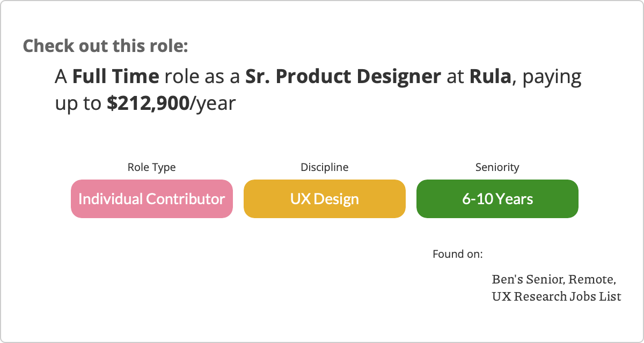
Task: Open the UX Research Jobs List text
Action: point(556,296)
